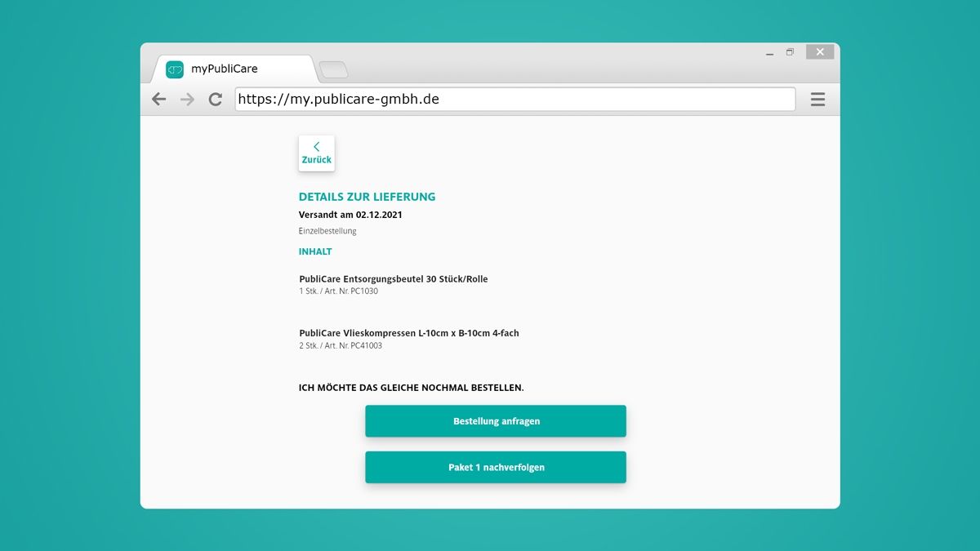Click the browser back arrow
Viewport: 980px width, 551px height.
click(159, 100)
